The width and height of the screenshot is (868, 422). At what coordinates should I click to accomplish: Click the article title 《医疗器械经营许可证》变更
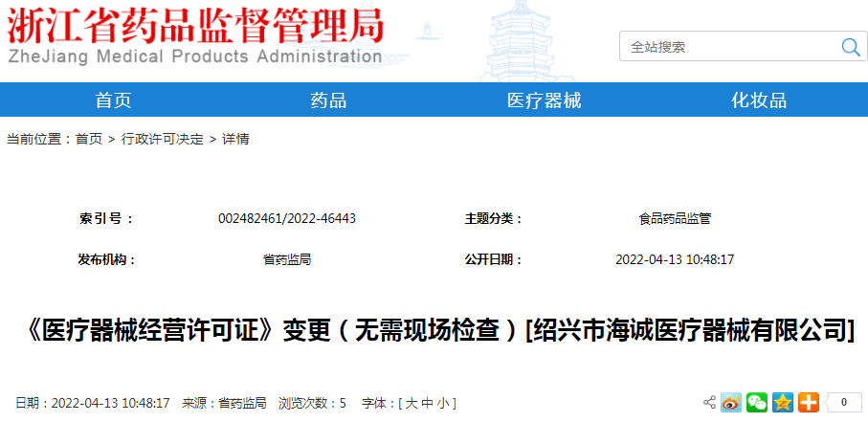coord(439,332)
